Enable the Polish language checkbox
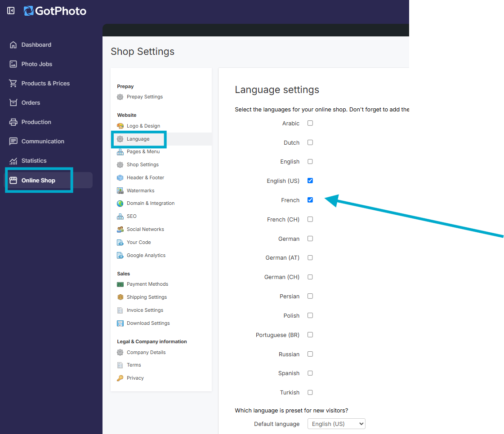Screen dimensions: 504x434 pyautogui.click(x=310, y=315)
